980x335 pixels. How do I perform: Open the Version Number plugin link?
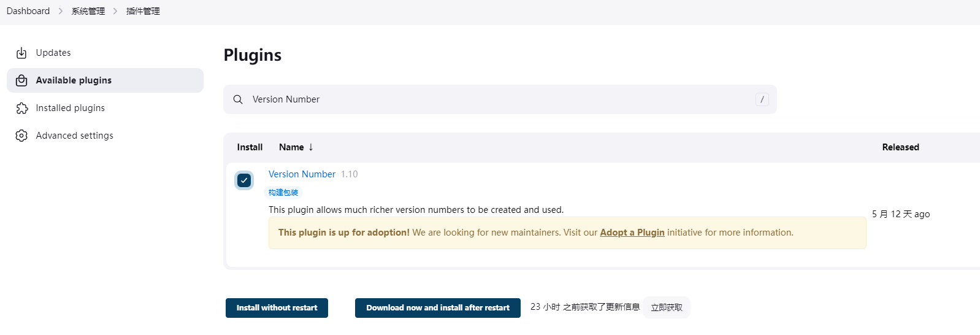[x=302, y=174]
